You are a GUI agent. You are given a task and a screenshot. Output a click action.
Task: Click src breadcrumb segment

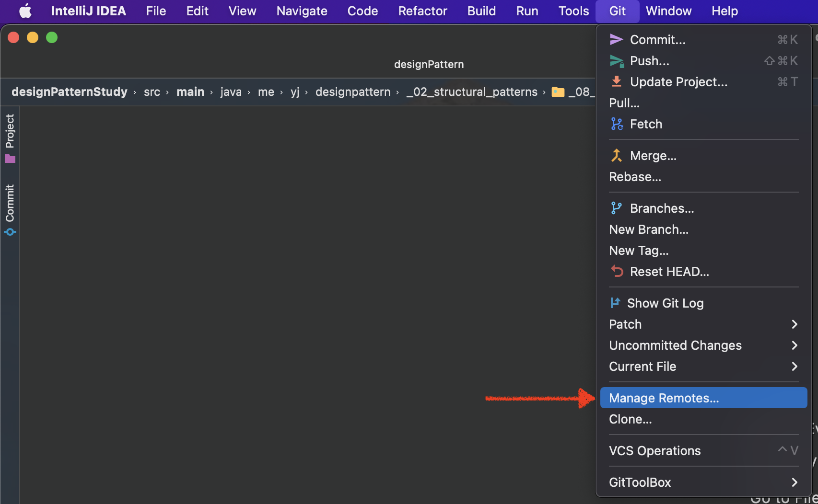(x=152, y=92)
